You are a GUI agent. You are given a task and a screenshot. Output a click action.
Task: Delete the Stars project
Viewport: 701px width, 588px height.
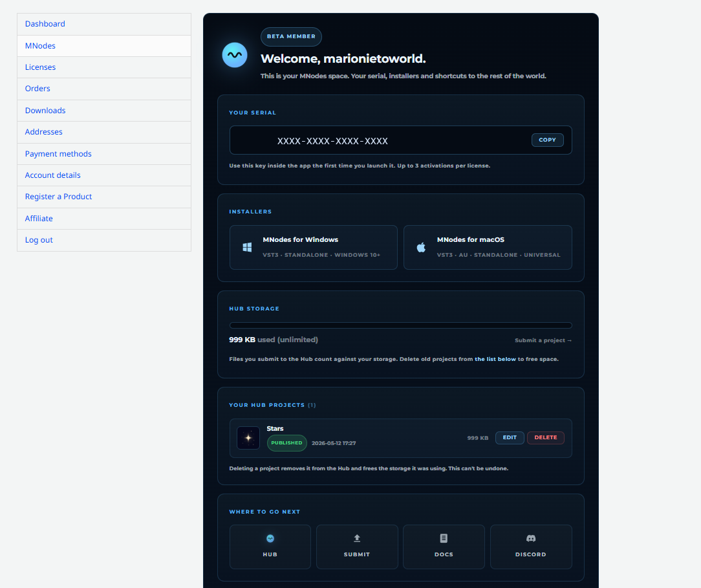point(545,438)
